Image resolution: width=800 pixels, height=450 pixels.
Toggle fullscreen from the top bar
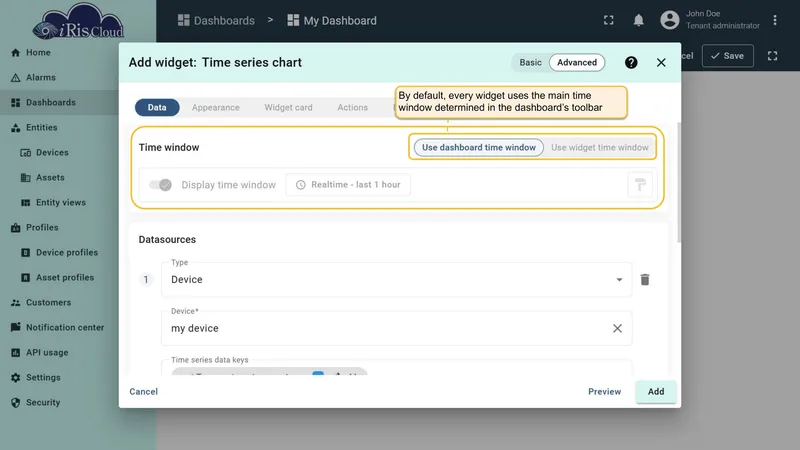point(609,20)
